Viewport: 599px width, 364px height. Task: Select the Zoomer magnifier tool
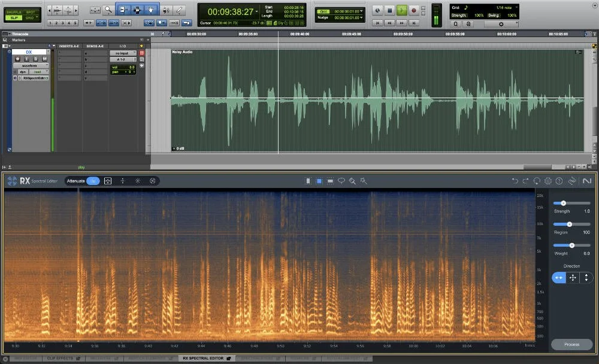pyautogui.click(x=108, y=9)
